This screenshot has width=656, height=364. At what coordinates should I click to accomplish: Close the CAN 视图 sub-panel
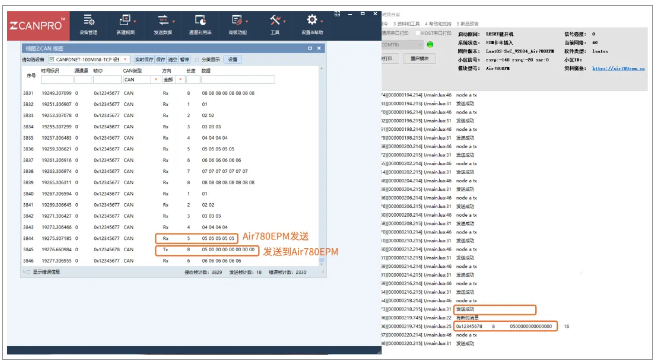coord(319,49)
